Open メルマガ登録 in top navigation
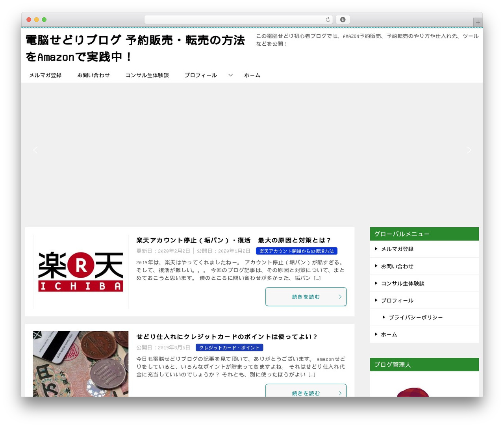The image size is (504, 427). pyautogui.click(x=45, y=75)
